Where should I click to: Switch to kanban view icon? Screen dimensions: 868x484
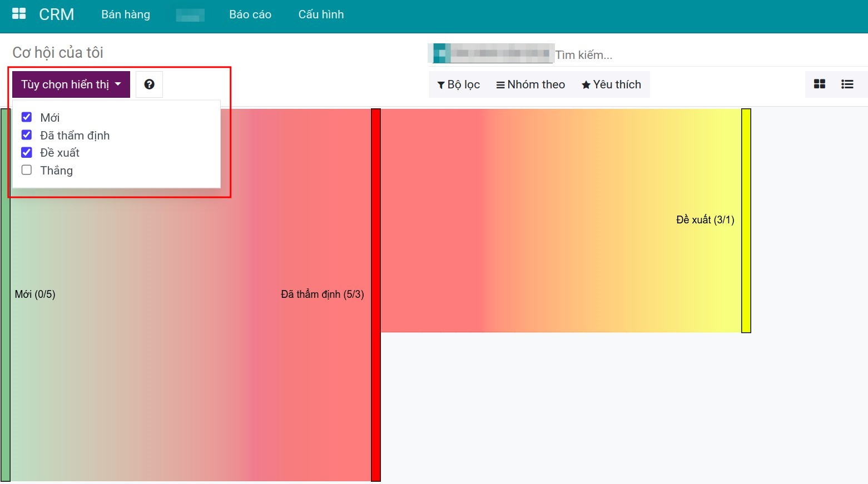click(x=819, y=84)
